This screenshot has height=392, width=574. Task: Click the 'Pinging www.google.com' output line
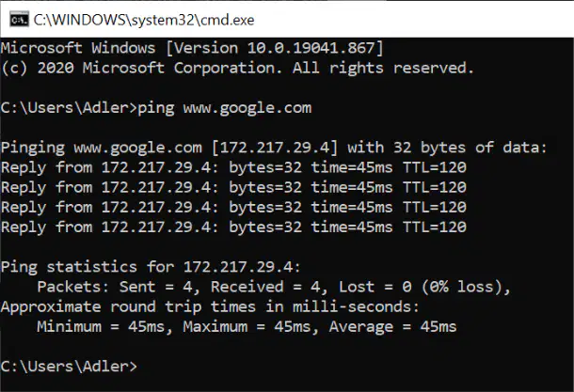coord(274,148)
